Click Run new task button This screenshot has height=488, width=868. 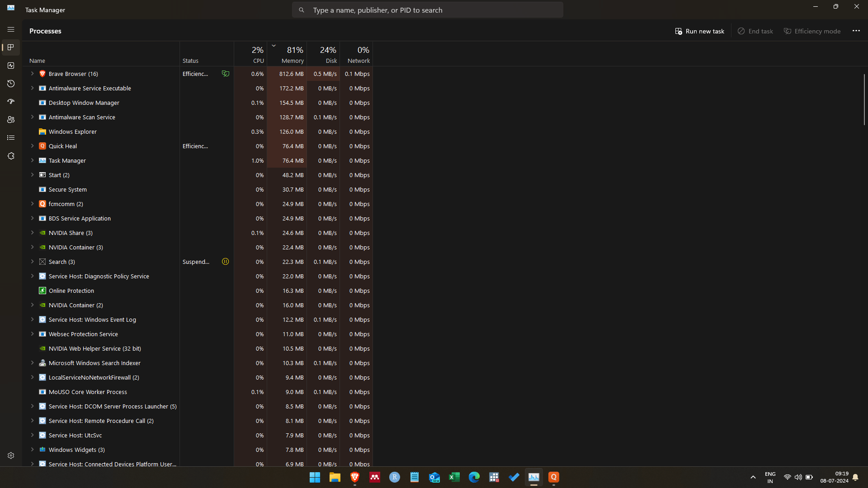(x=700, y=31)
